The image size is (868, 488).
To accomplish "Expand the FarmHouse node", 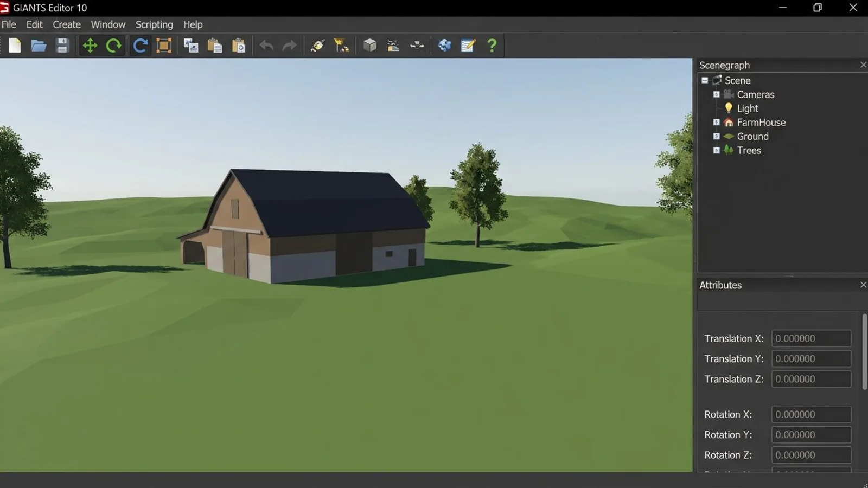I will point(716,122).
